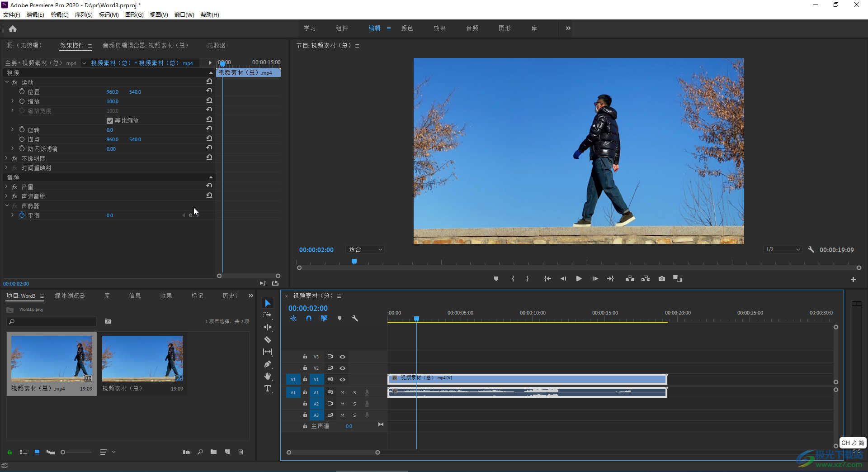Image resolution: width=868 pixels, height=472 pixels.
Task: Switch to the 颜色 workspace tab
Action: [x=407, y=28]
